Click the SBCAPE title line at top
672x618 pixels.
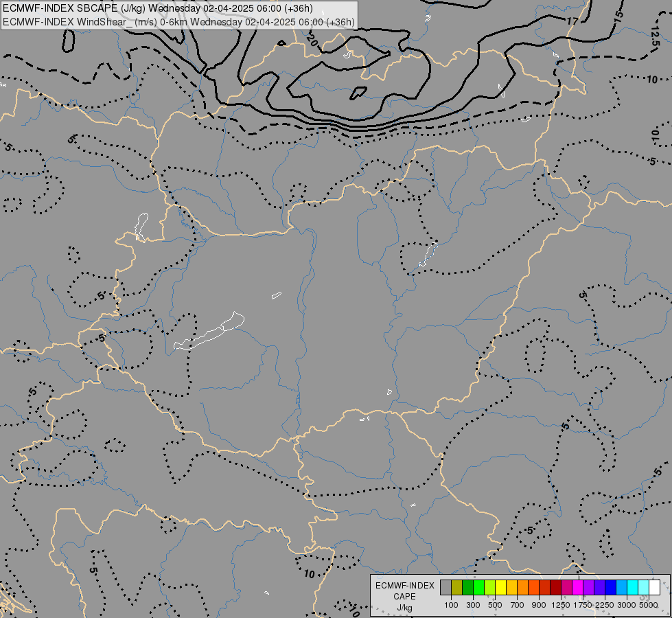[158, 8]
